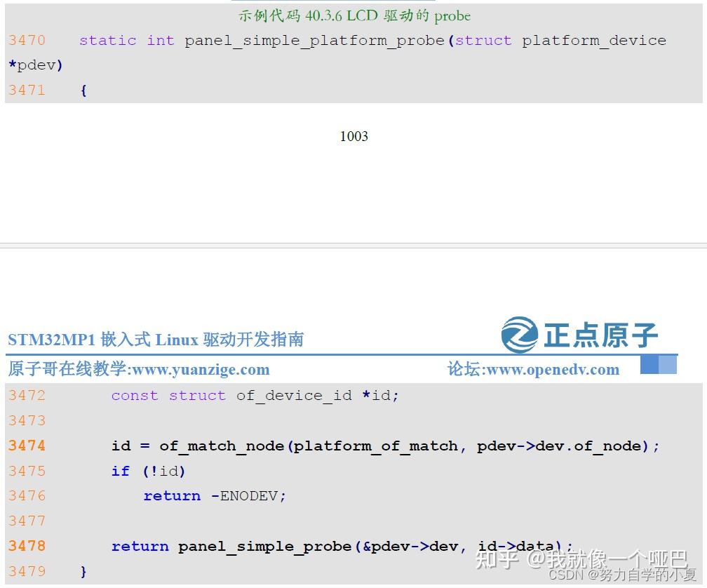The width and height of the screenshot is (707, 588).
Task: Select line number 3470
Action: (27, 41)
